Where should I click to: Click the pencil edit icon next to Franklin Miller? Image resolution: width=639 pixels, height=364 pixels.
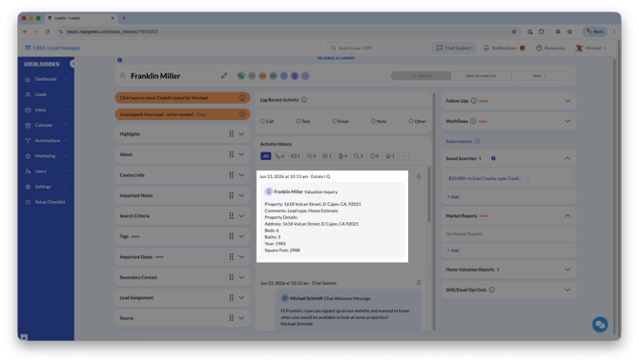coord(224,75)
